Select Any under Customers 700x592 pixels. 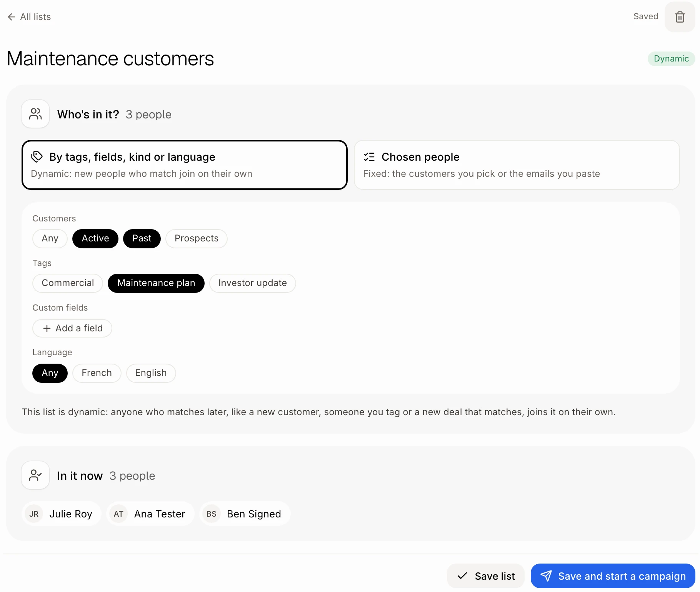pos(50,239)
